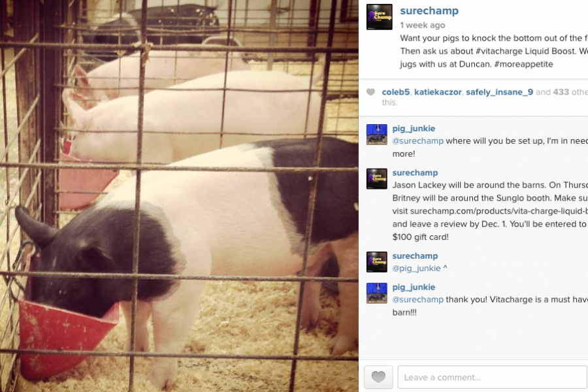The width and height of the screenshot is (588, 392).
Task: Click the Leave a comment field
Action: pyautogui.click(x=493, y=377)
